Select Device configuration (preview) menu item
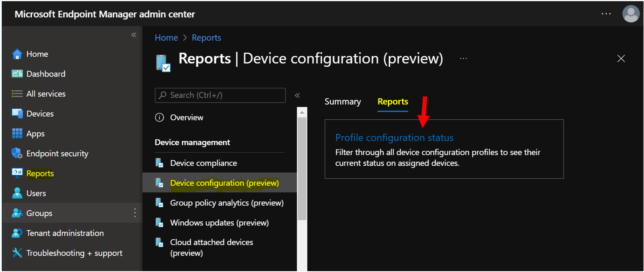644x272 pixels. coord(219,183)
